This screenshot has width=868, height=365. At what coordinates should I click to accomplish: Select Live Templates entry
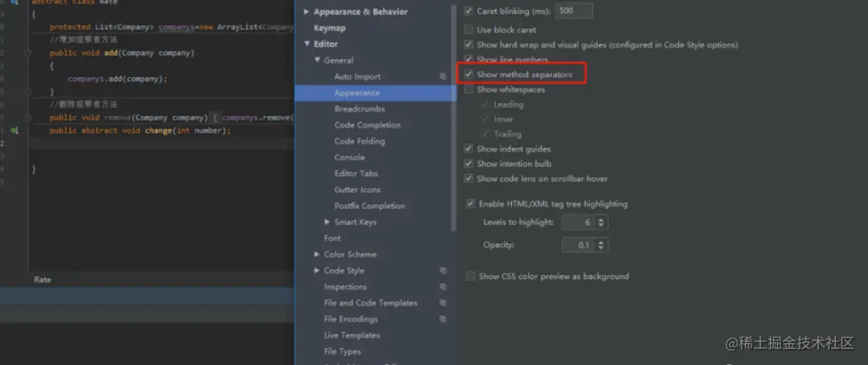352,335
